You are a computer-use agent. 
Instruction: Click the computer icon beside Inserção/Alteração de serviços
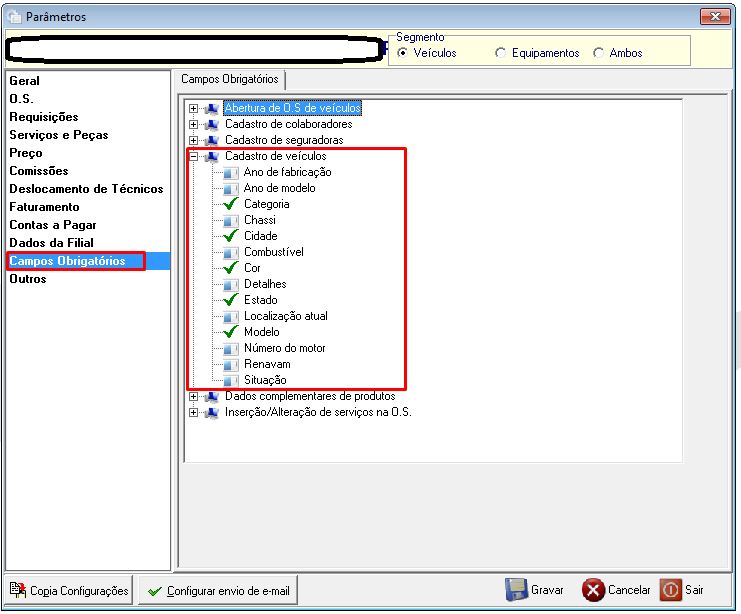coord(212,412)
